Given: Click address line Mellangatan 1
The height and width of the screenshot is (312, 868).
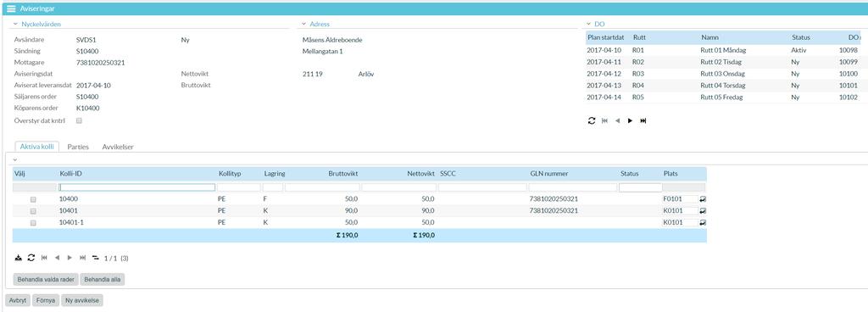Looking at the screenshot, I should click(323, 52).
